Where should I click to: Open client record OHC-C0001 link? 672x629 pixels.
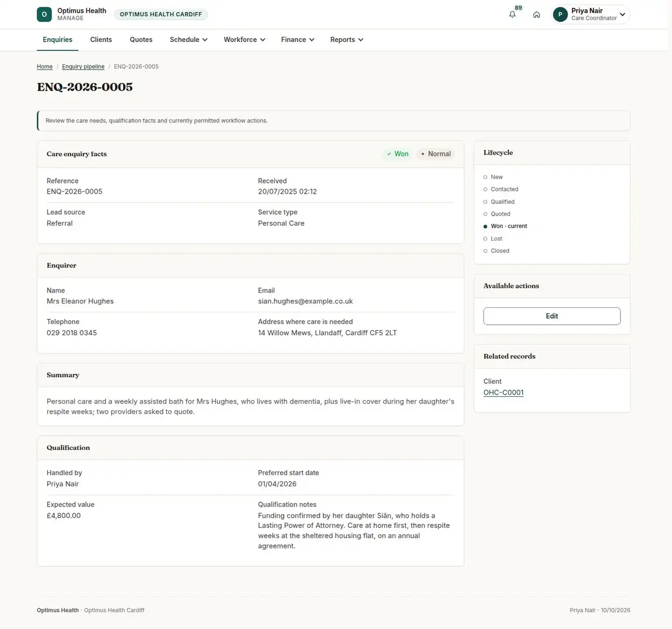[x=503, y=393]
